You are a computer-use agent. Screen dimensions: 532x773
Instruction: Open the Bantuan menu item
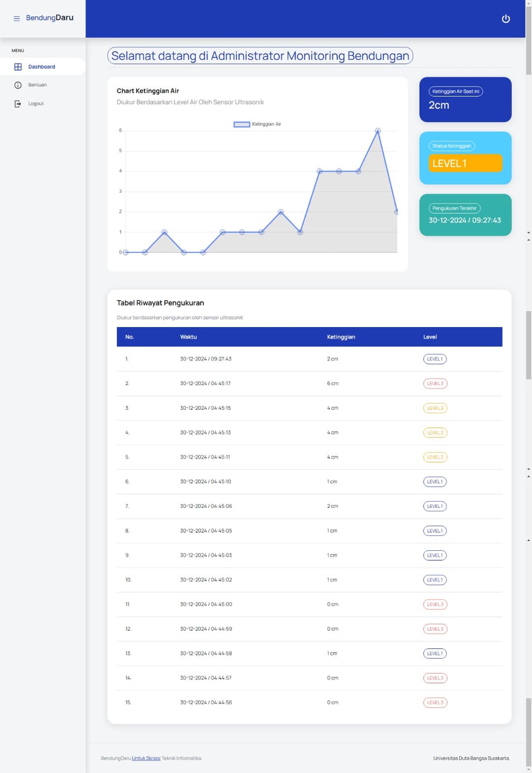[x=37, y=85]
